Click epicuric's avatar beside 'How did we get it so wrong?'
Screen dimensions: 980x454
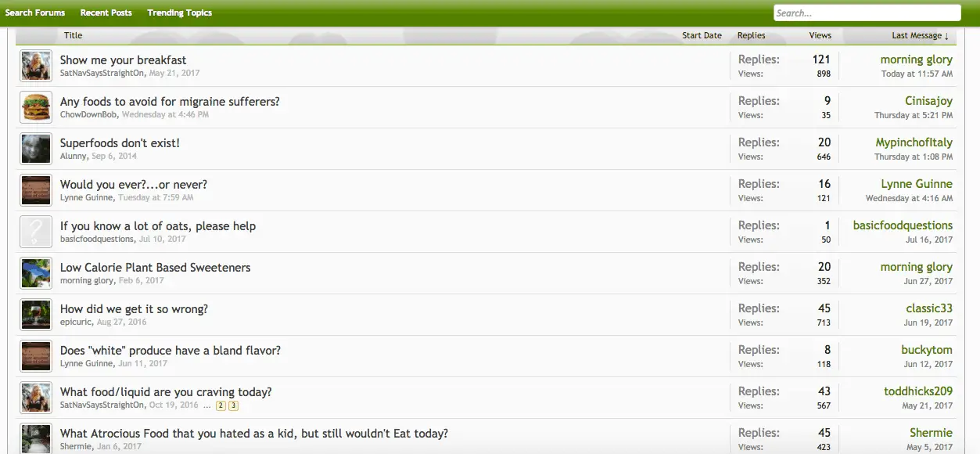coord(36,315)
